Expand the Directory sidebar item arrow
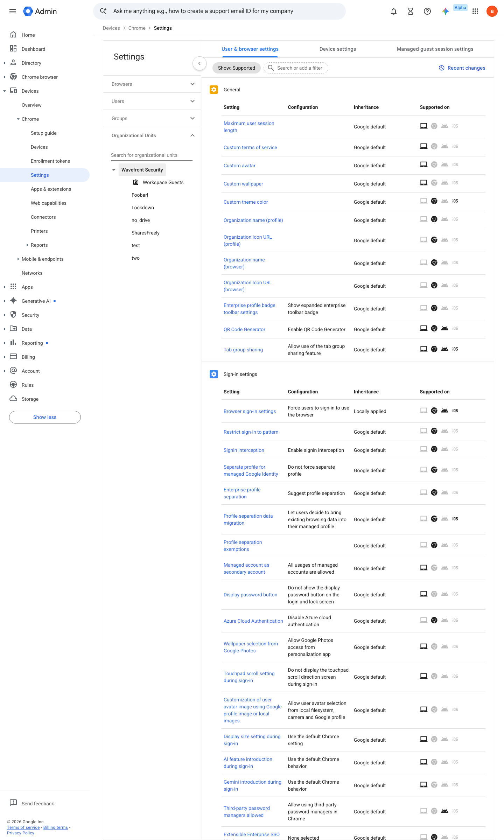The width and height of the screenshot is (504, 840). 5,63
